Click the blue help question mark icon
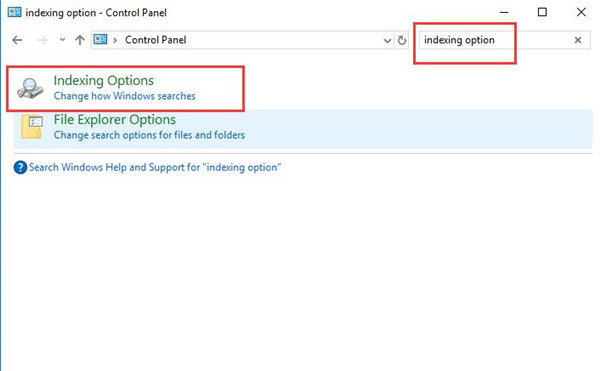The image size is (600, 371). tap(20, 168)
